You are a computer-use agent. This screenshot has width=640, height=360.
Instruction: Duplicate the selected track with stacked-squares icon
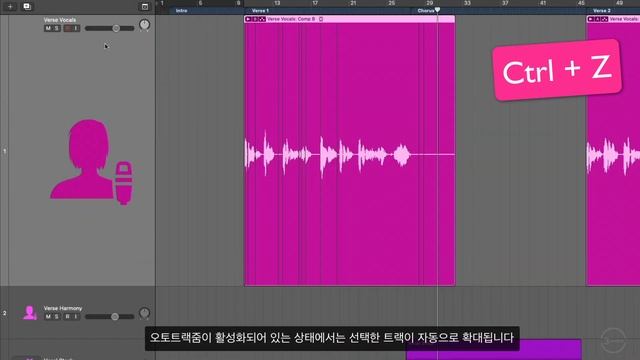coord(27,7)
